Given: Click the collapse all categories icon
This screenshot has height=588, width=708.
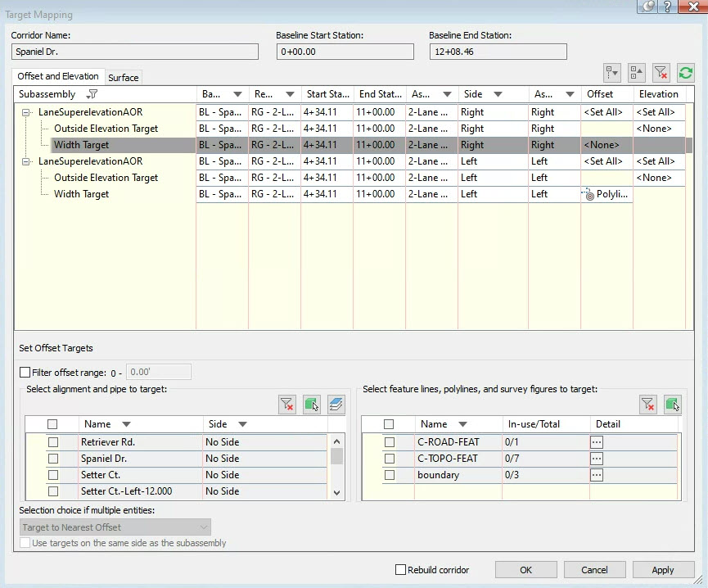Looking at the screenshot, I should tap(637, 73).
